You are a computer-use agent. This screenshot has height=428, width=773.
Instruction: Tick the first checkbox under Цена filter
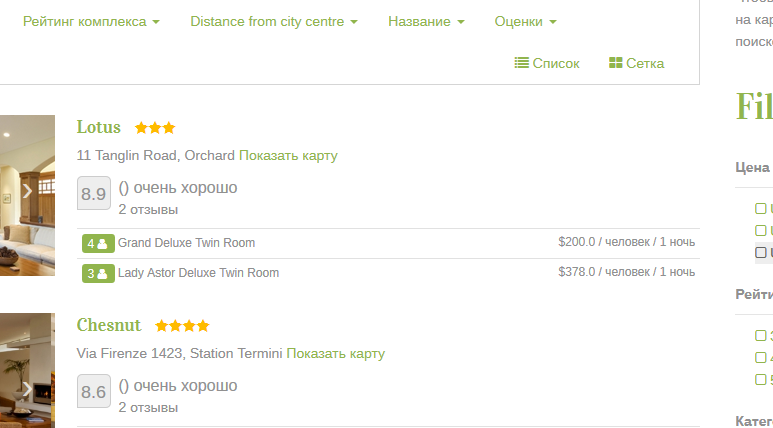(x=761, y=208)
